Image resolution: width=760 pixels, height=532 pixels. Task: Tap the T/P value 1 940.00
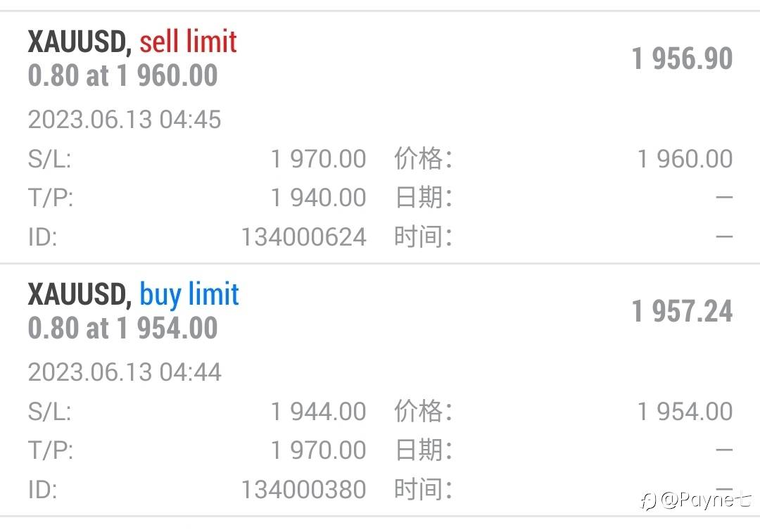318,198
